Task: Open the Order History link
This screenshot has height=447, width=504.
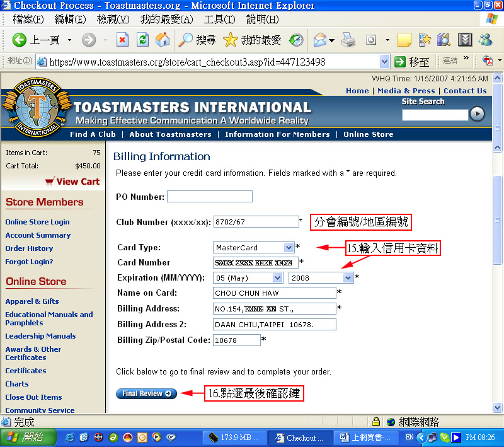Action: 29,248
